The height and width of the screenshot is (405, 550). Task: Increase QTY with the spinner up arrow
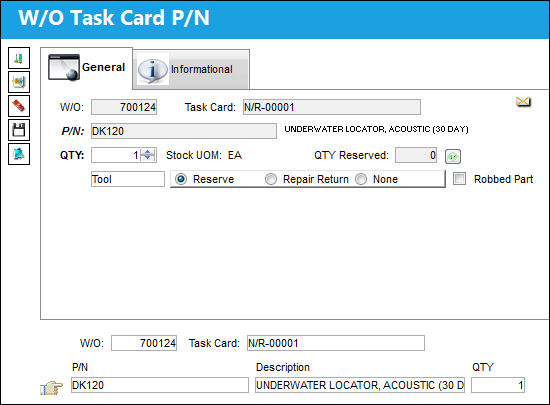point(148,152)
